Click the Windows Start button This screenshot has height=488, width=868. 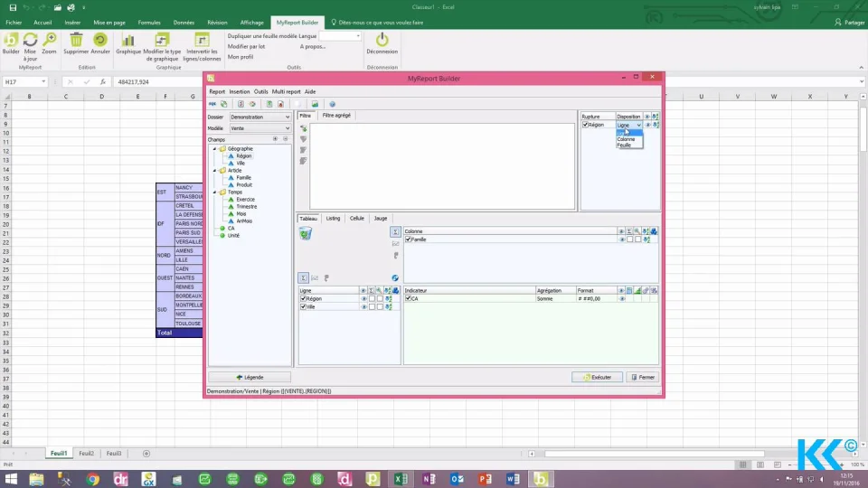click(11, 479)
